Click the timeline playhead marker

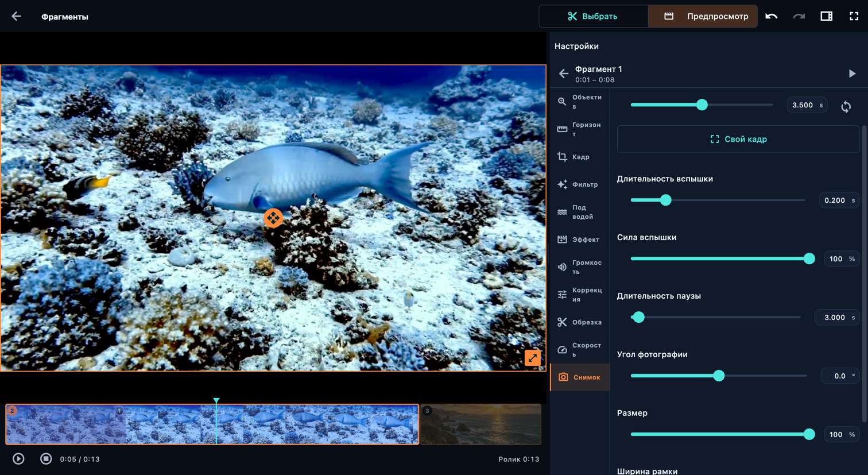pyautogui.click(x=216, y=401)
